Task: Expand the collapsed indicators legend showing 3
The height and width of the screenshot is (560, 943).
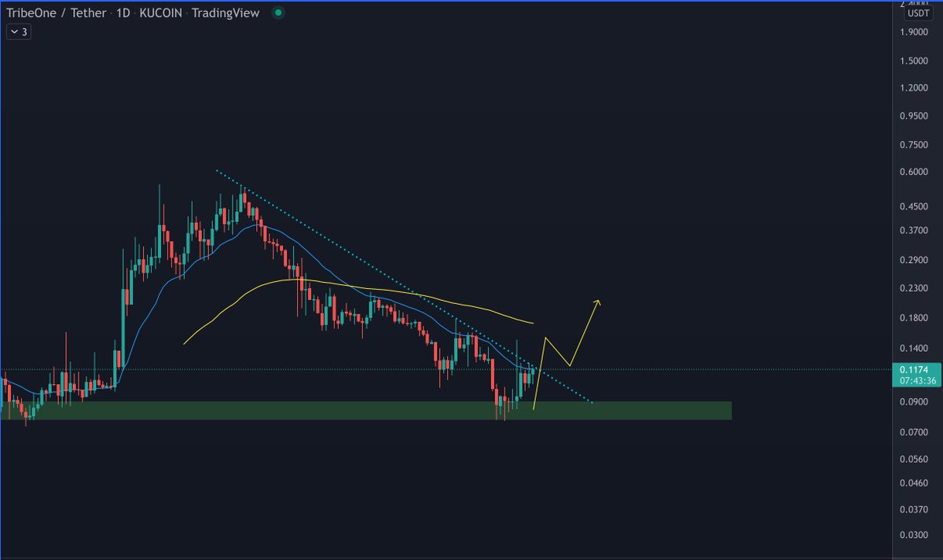Action: point(19,31)
